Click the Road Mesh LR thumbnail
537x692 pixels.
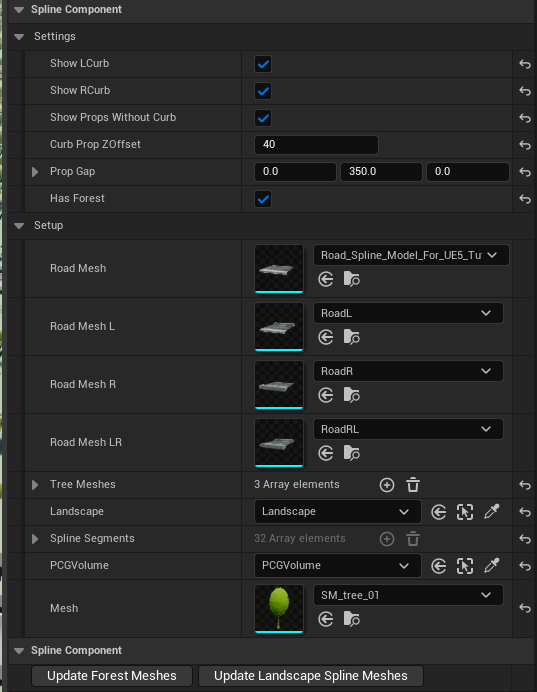[279, 443]
